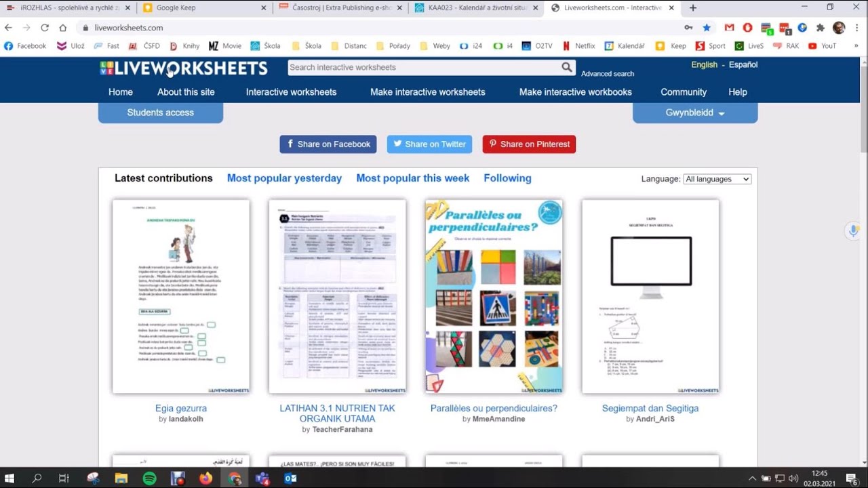Open the LATIHAN 3.1 NUTRIEN worksheet thumbnail
The width and height of the screenshot is (868, 488).
coord(337,297)
